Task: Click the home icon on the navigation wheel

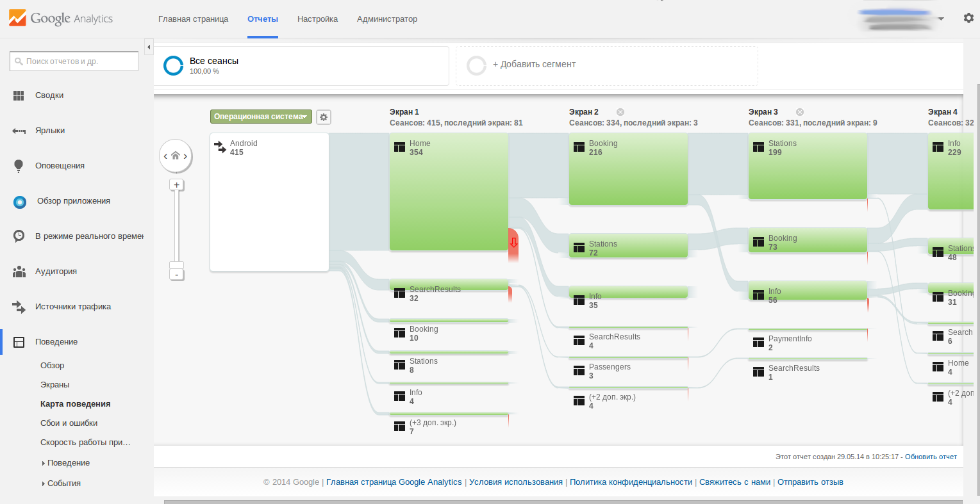Action: click(x=176, y=156)
